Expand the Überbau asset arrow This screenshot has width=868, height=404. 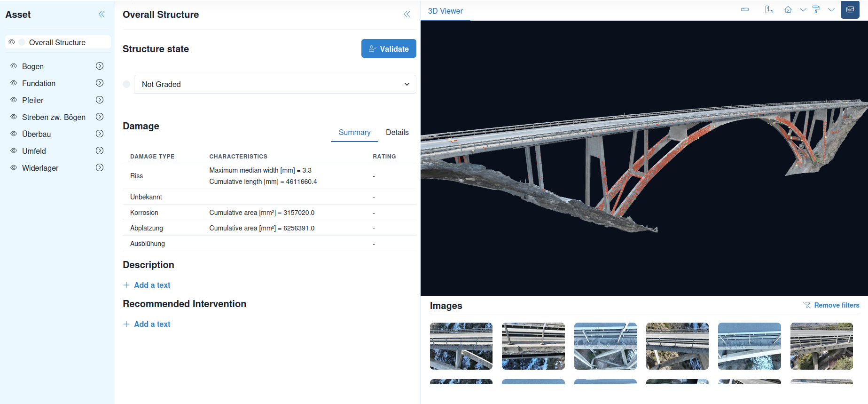pyautogui.click(x=100, y=134)
